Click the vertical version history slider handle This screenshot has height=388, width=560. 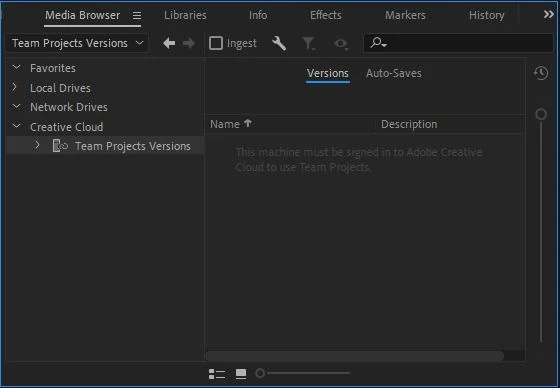541,114
